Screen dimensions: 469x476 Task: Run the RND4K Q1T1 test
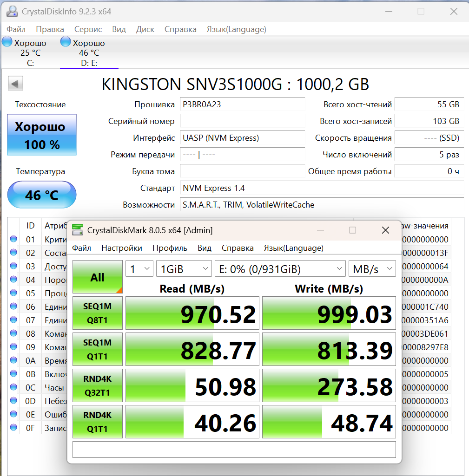[98, 422]
